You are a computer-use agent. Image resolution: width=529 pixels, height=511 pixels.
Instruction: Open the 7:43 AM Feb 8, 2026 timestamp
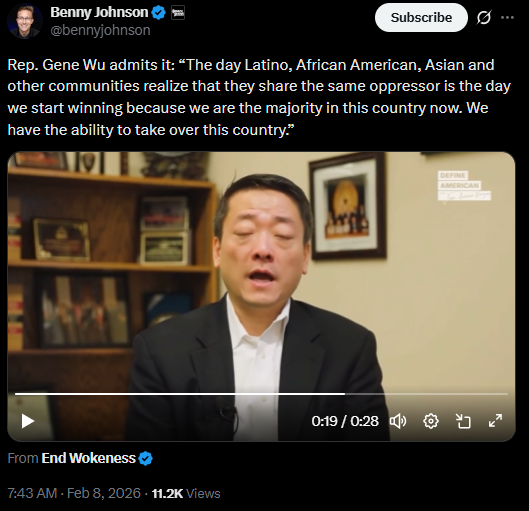74,493
